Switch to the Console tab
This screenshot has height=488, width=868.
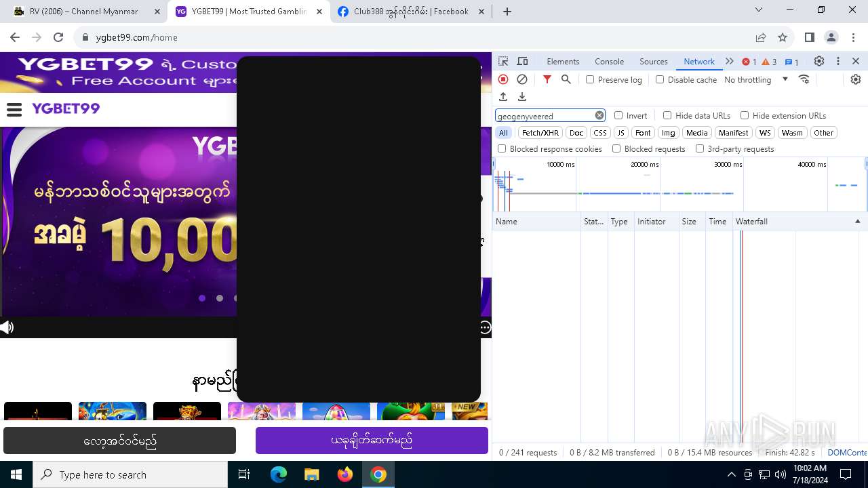pos(609,61)
